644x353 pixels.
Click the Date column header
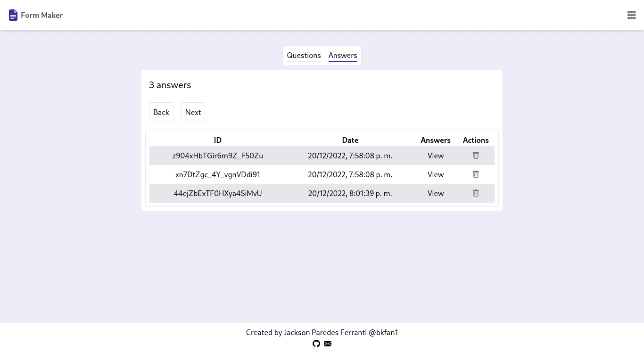point(350,140)
